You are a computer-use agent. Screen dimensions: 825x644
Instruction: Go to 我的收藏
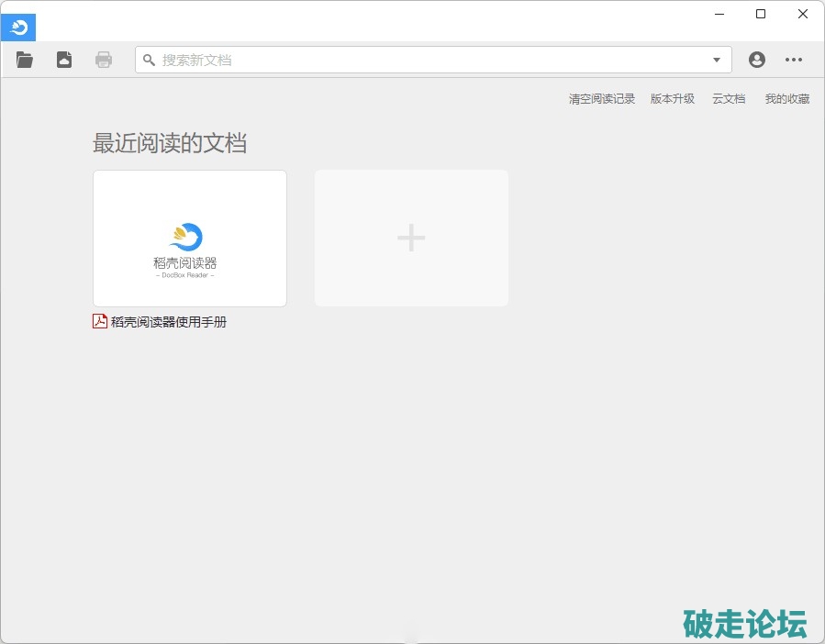point(787,98)
